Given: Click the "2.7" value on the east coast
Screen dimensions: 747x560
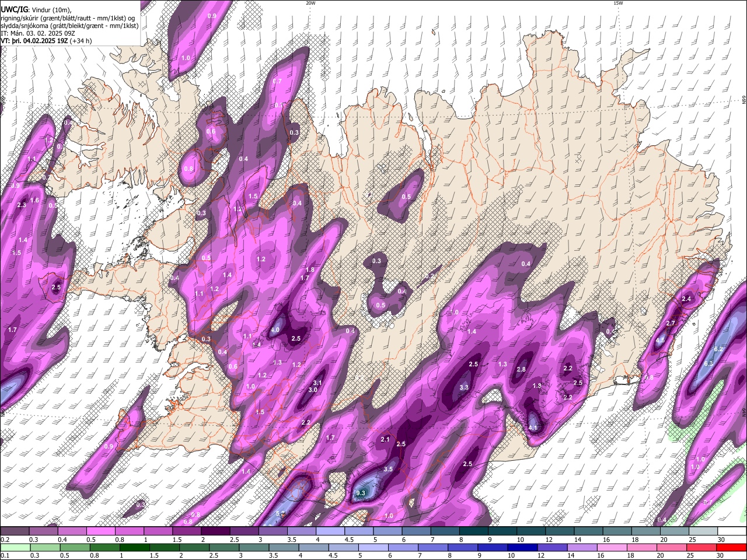Looking at the screenshot, I should 671,323.
